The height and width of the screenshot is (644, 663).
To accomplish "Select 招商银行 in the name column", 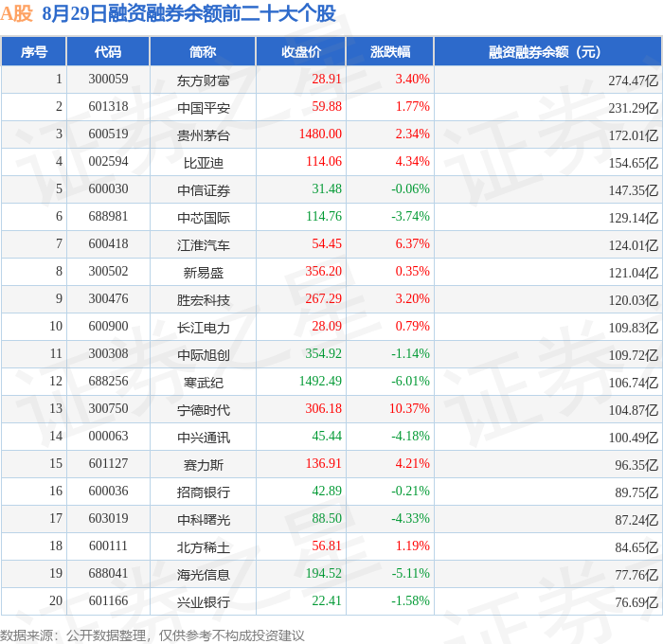I will click(x=204, y=492).
